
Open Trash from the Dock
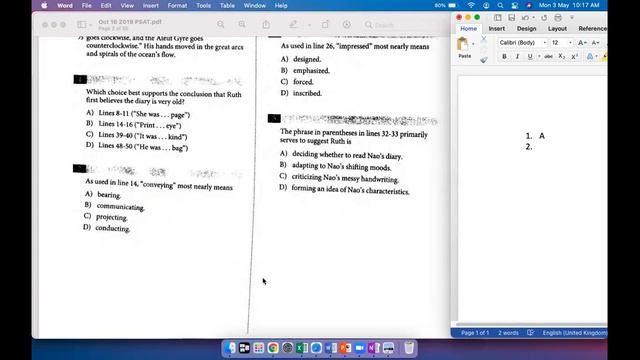pos(409,348)
